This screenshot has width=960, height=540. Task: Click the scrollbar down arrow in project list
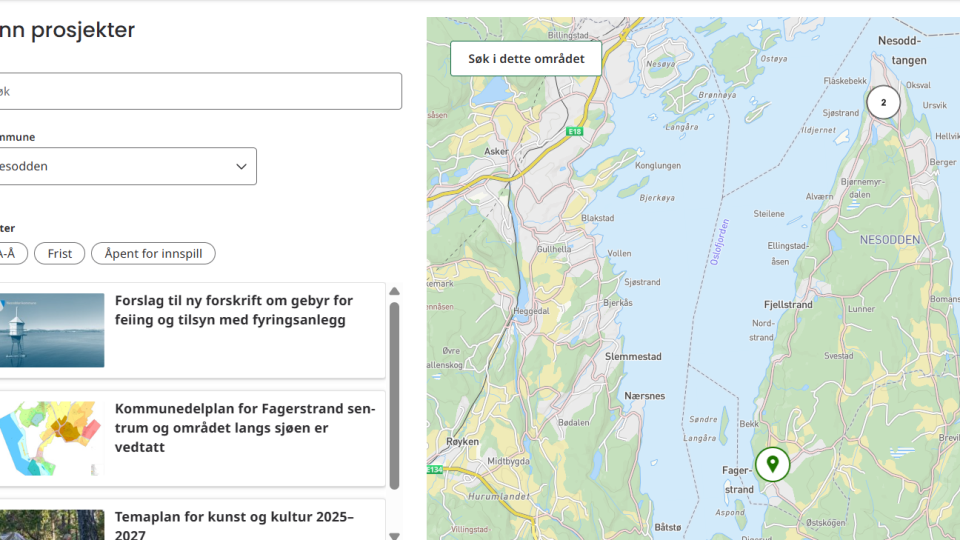(x=394, y=535)
